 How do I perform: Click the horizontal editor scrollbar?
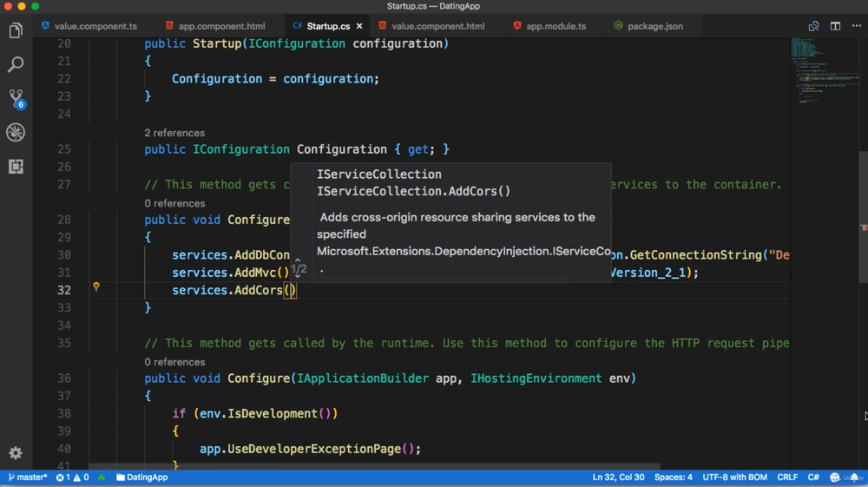click(x=374, y=466)
